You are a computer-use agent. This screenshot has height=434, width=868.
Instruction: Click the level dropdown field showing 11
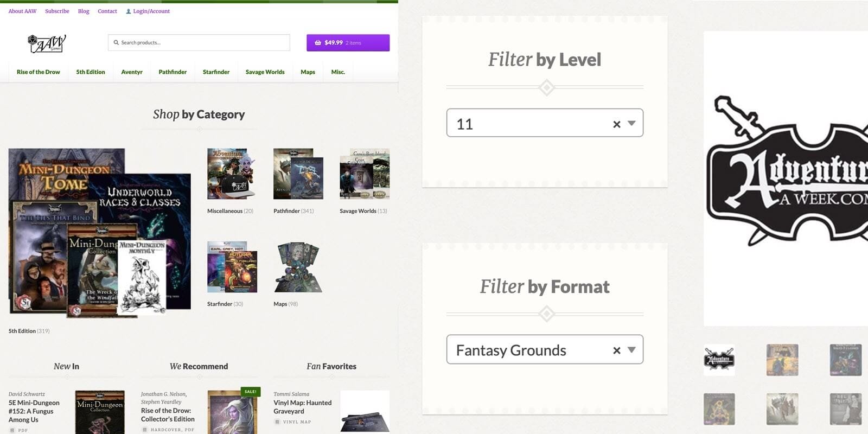pyautogui.click(x=545, y=123)
